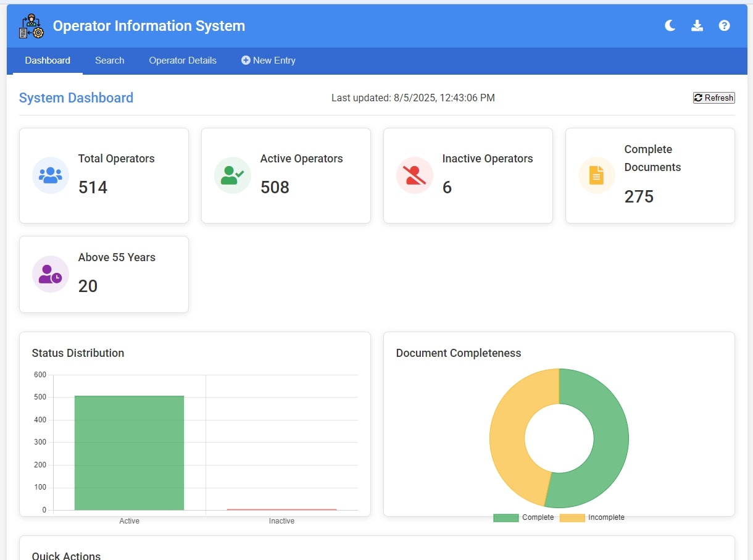Click the refresh arrows icon
The height and width of the screenshot is (560, 753).
pyautogui.click(x=698, y=98)
